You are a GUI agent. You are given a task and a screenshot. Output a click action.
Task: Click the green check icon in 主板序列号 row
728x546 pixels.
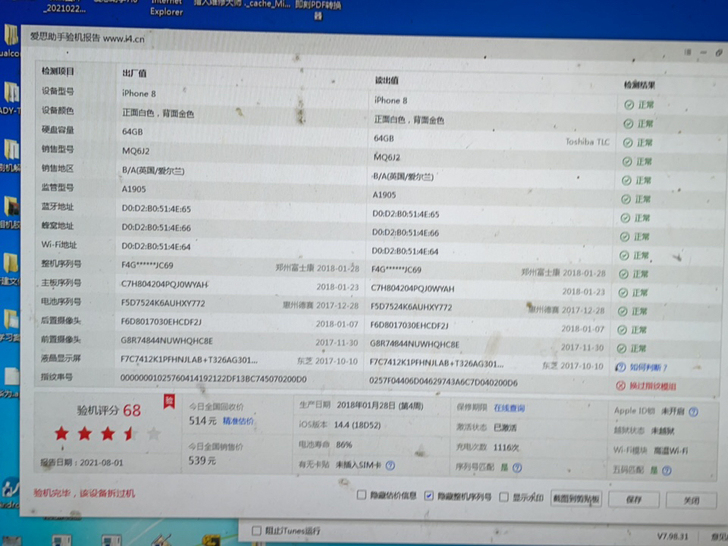tap(623, 293)
